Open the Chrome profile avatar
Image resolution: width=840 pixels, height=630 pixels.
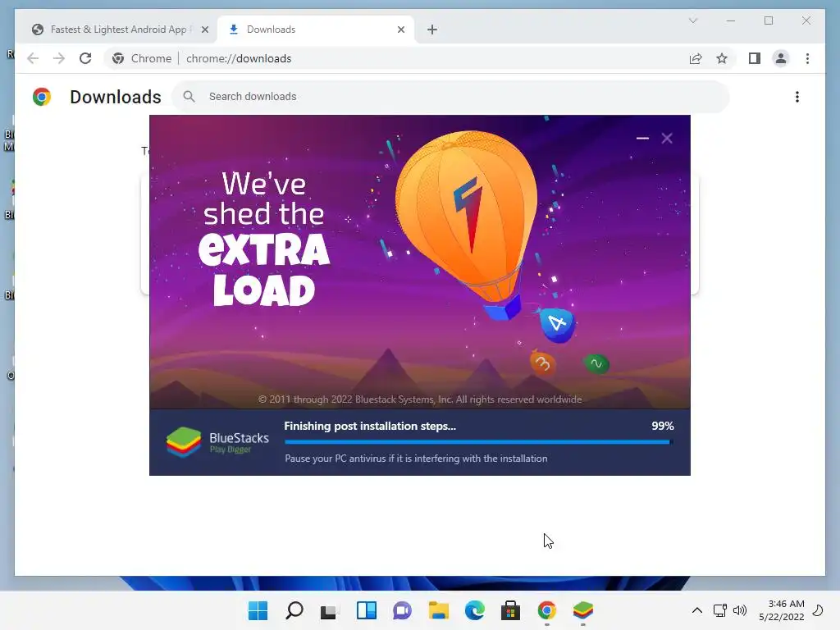781,58
